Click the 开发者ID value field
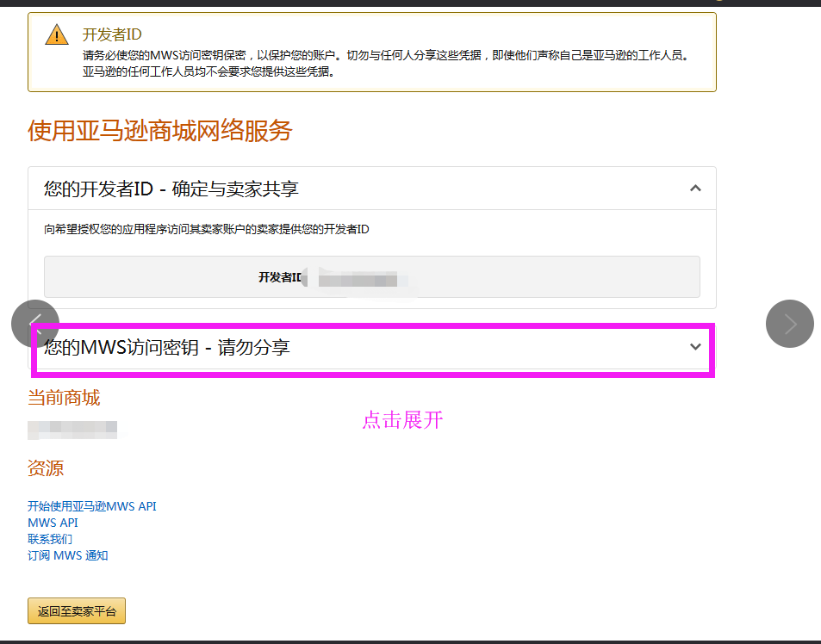Image resolution: width=821 pixels, height=644 pixels. pos(372,276)
